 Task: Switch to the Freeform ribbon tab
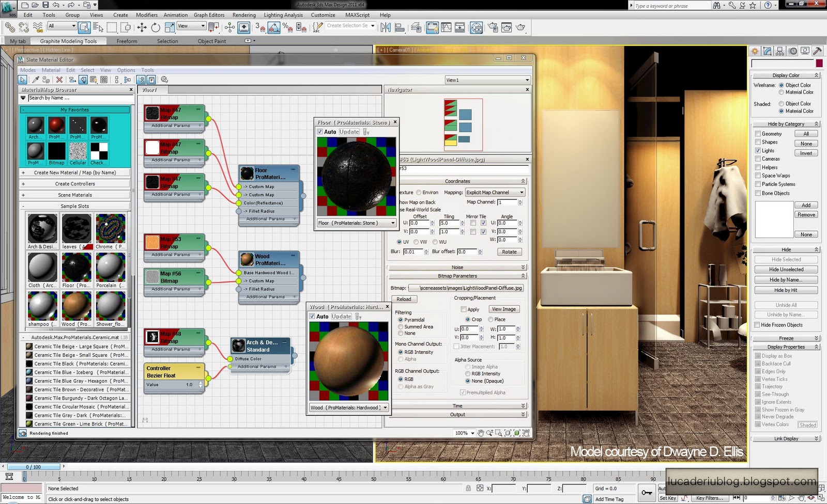click(x=127, y=41)
